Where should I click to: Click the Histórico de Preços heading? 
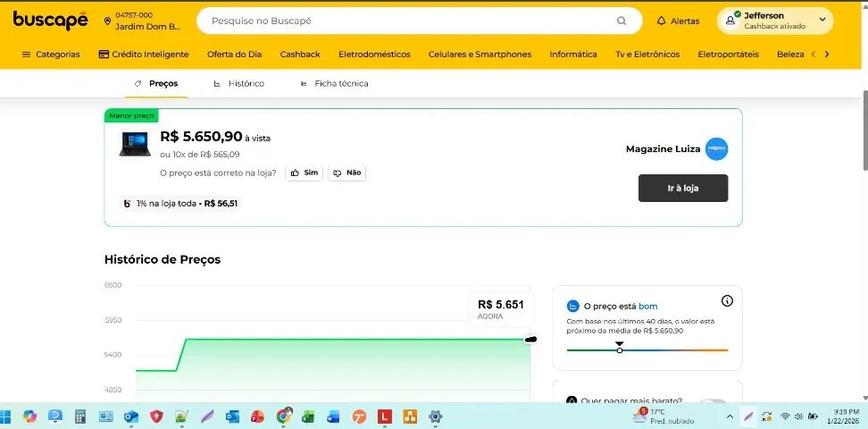point(163,259)
